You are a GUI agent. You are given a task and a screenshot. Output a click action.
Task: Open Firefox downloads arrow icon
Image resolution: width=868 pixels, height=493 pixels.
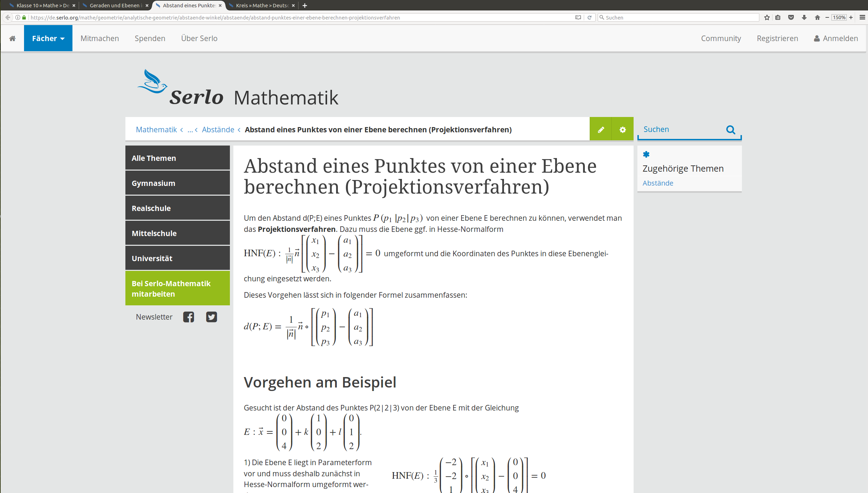pos(804,17)
